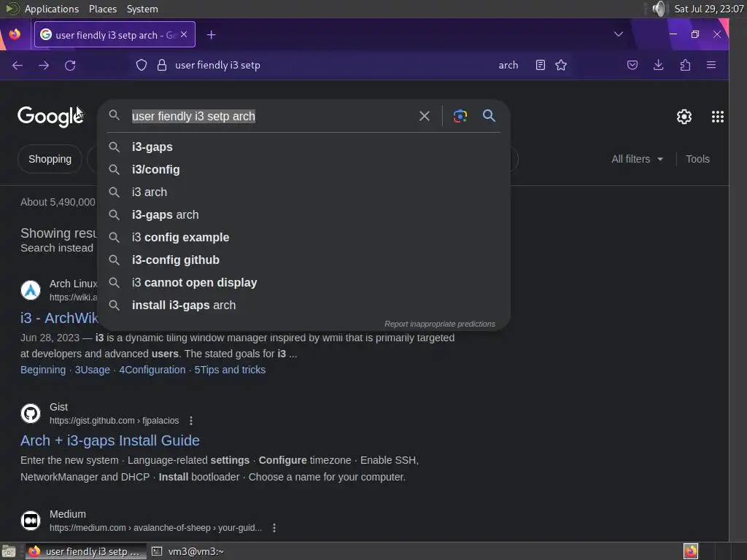Select the Shopping filter chip
Viewport: 747px width, 560px height.
[x=50, y=159]
